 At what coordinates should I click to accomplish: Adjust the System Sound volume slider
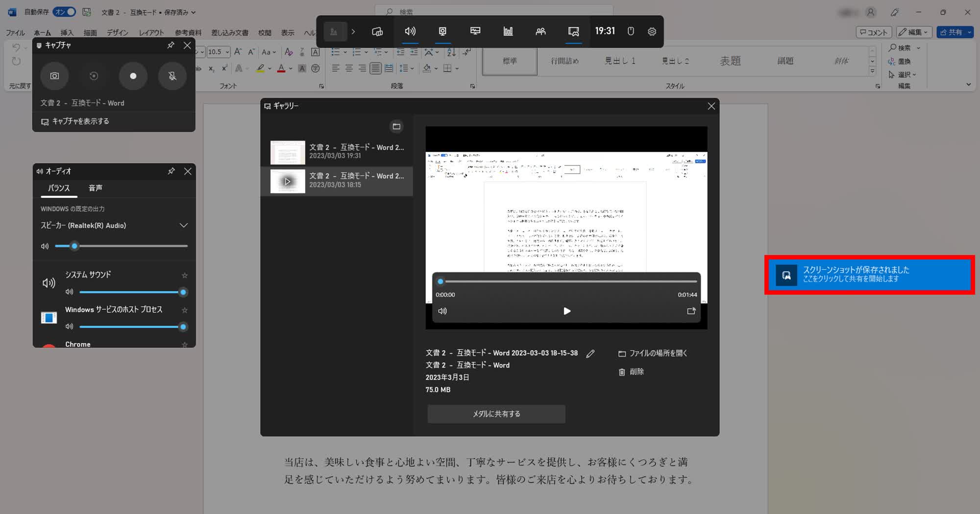click(x=133, y=292)
